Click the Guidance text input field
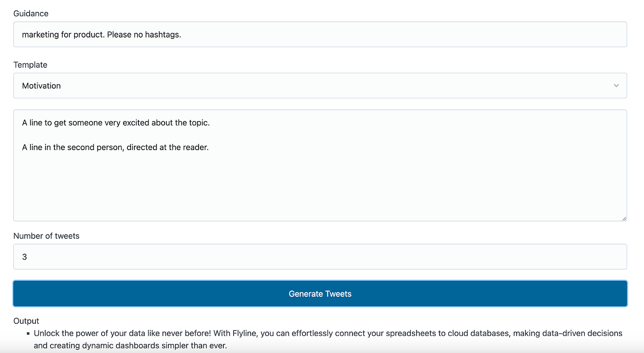644x353 pixels. [320, 34]
